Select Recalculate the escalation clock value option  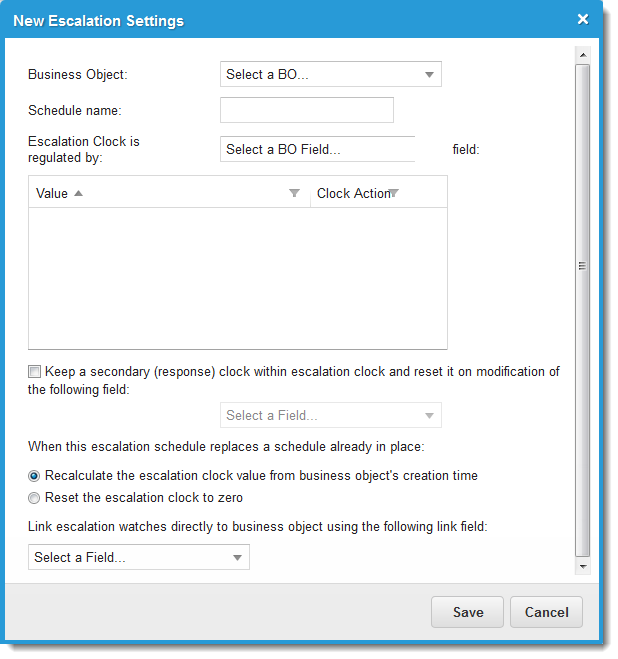[35, 476]
